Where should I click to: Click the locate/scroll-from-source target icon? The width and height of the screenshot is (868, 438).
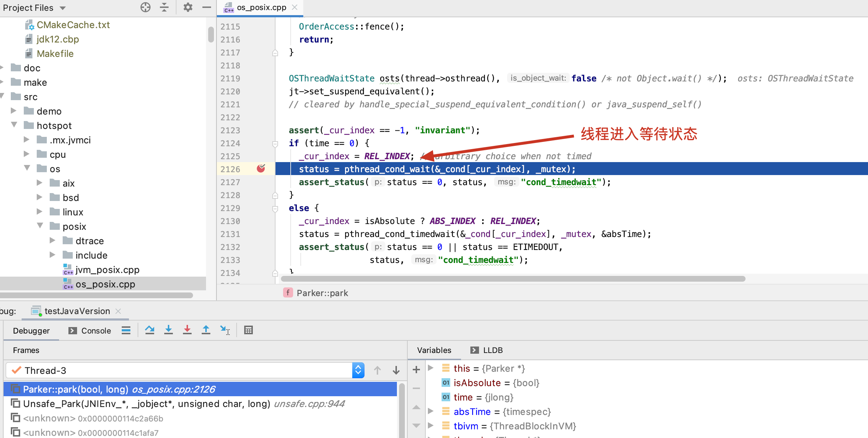145,7
